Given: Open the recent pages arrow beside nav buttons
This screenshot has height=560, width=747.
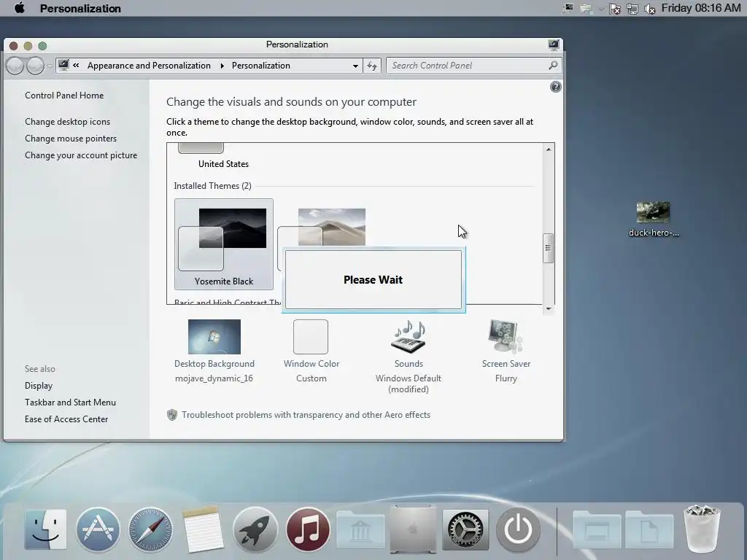Looking at the screenshot, I should click(x=49, y=66).
